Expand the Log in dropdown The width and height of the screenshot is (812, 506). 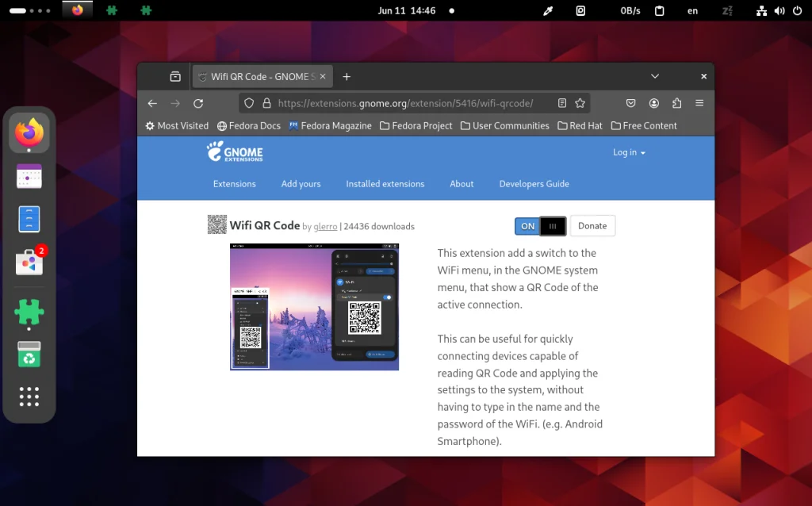(629, 152)
